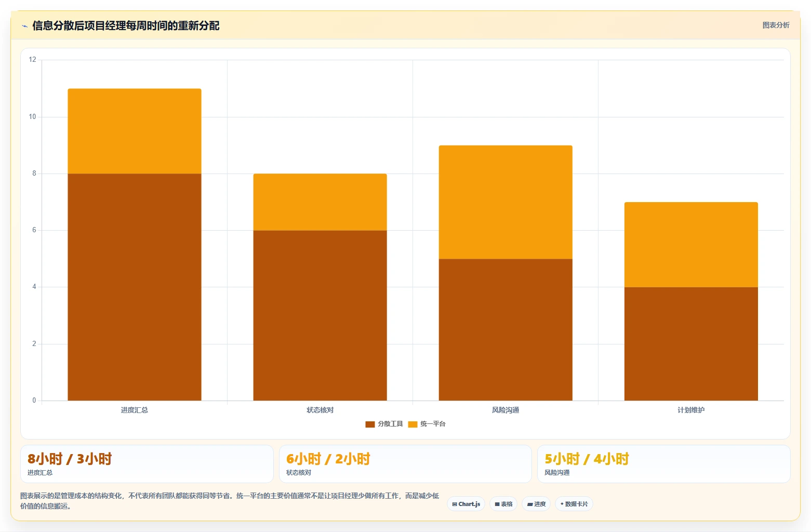Image resolution: width=811 pixels, height=532 pixels.
Task: Click the wave icon before the chart title
Action: 24,26
